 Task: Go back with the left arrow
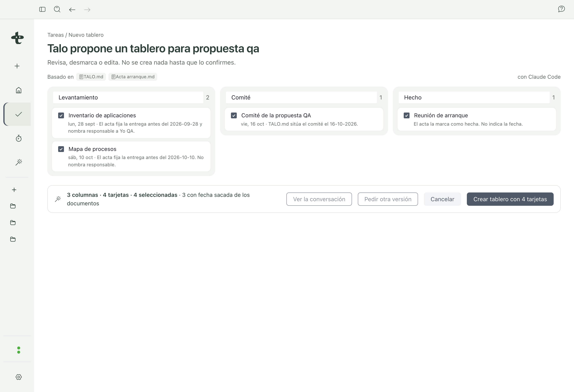[x=72, y=10]
